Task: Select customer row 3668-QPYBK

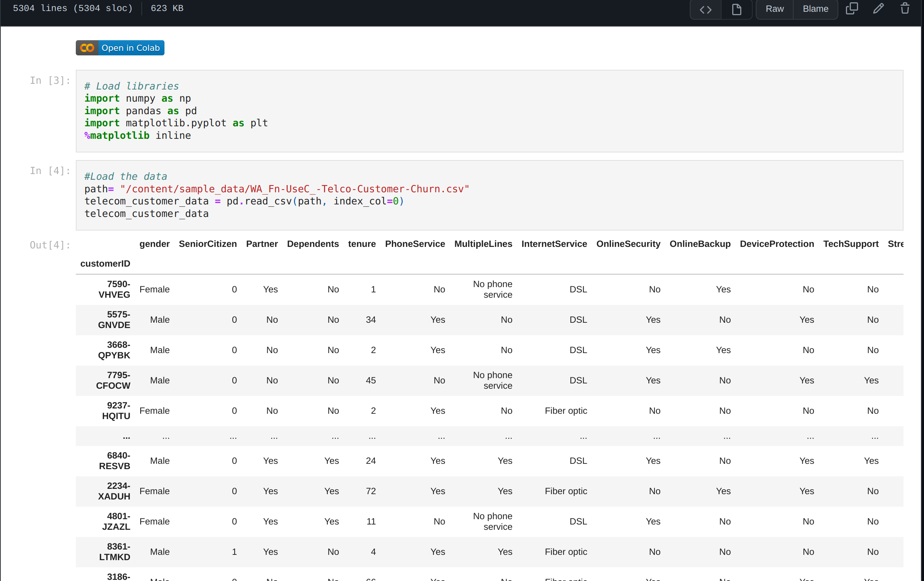Action: pyautogui.click(x=489, y=350)
